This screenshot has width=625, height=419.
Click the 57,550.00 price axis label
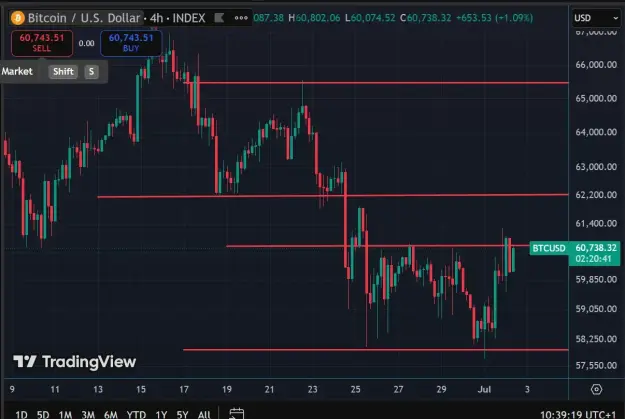[596, 365]
